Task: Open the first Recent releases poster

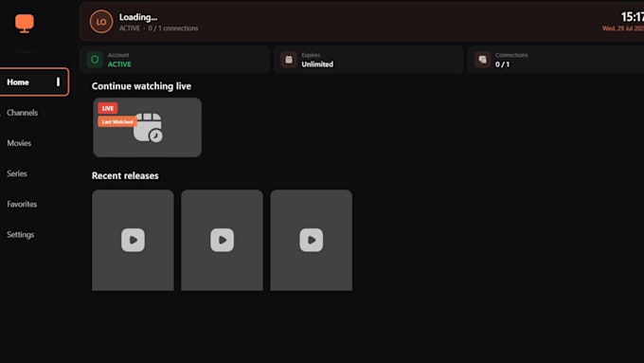Action: click(134, 240)
